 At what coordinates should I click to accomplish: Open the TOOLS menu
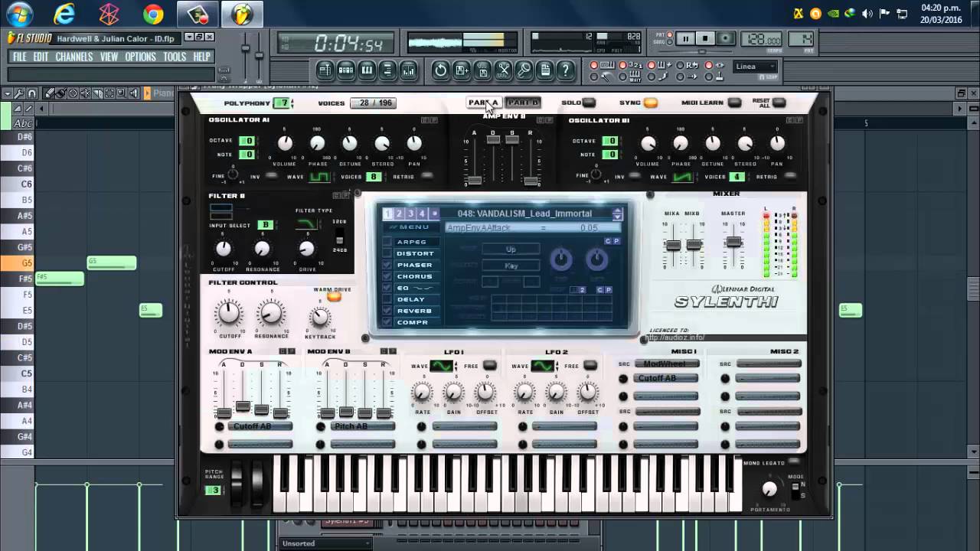tap(175, 57)
